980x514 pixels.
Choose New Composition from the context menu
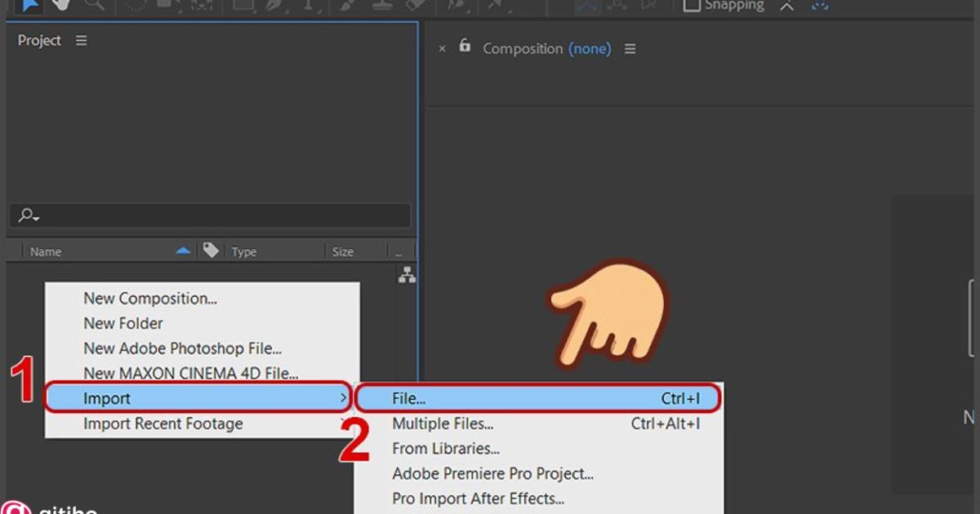(150, 298)
